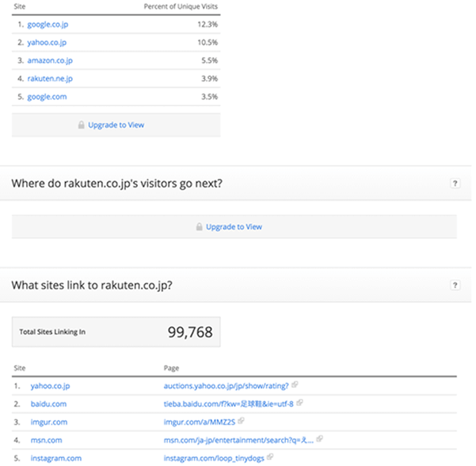This screenshot has height=466, width=476.
Task: Open yahoo.co.jp in upstream sites list
Action: (47, 43)
